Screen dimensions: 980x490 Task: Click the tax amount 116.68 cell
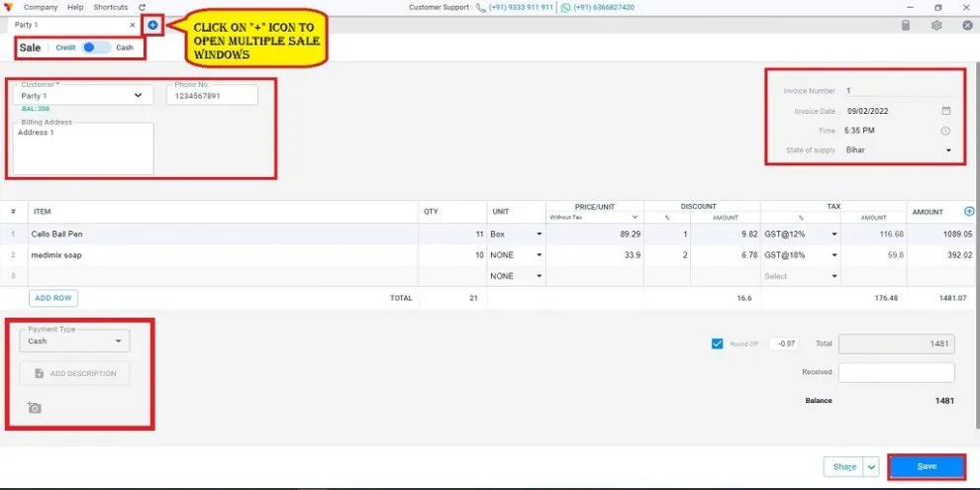873,234
